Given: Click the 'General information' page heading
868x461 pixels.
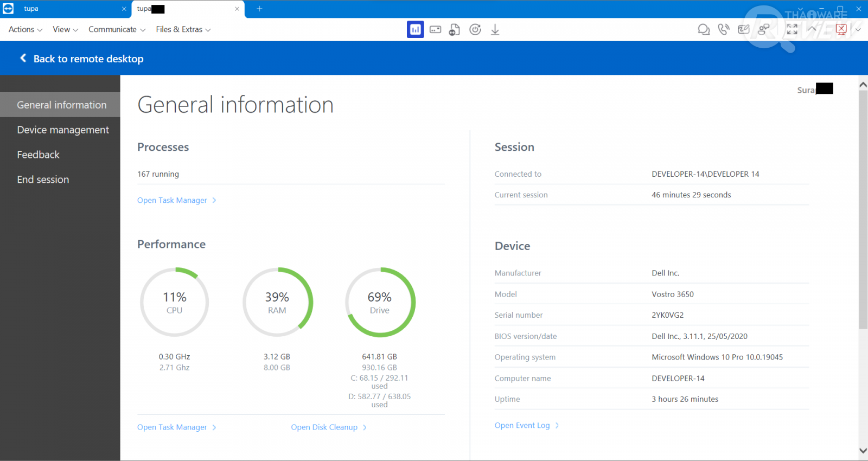Looking at the screenshot, I should 235,105.
